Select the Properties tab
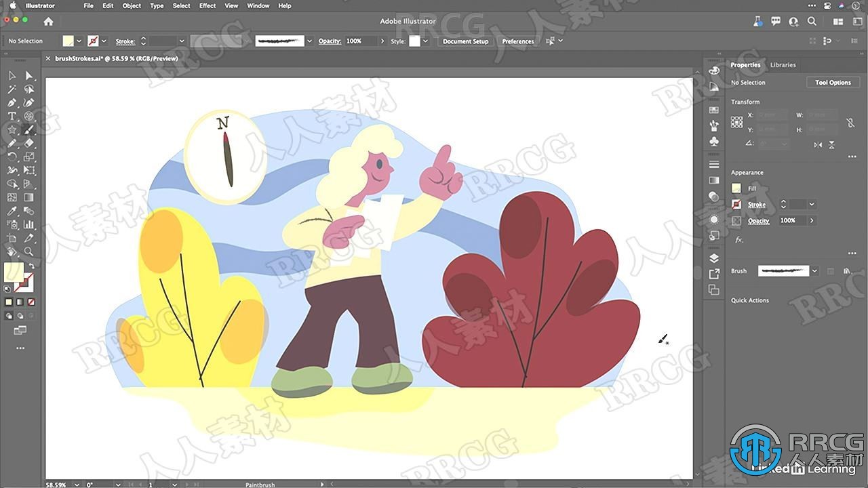Screen dimensions: 868x488 (x=745, y=65)
